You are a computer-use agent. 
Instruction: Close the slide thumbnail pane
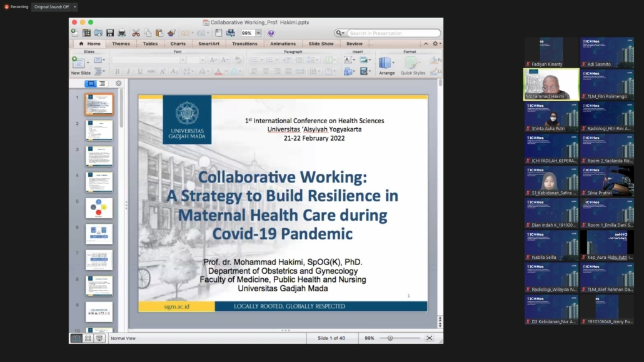[118, 83]
